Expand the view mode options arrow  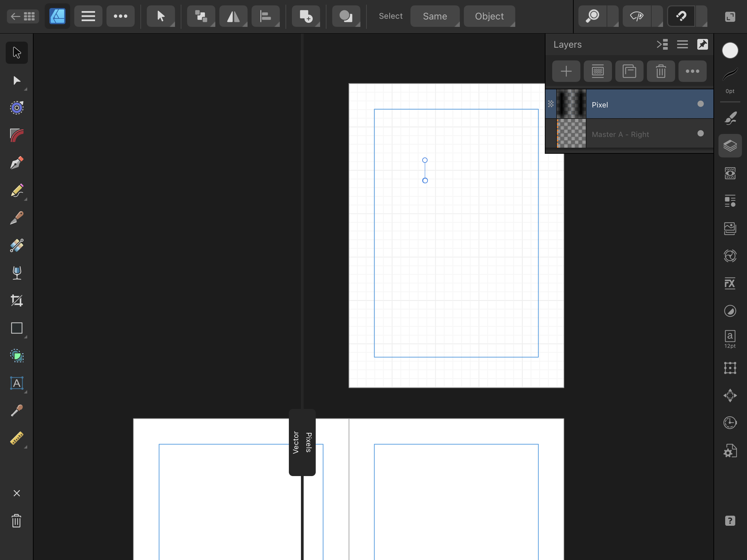[658, 16]
